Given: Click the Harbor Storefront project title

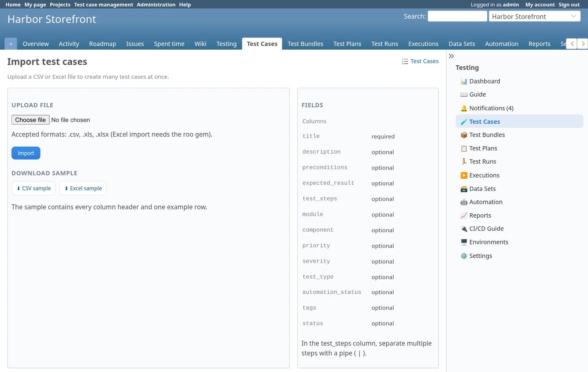Looking at the screenshot, I should click(52, 19).
